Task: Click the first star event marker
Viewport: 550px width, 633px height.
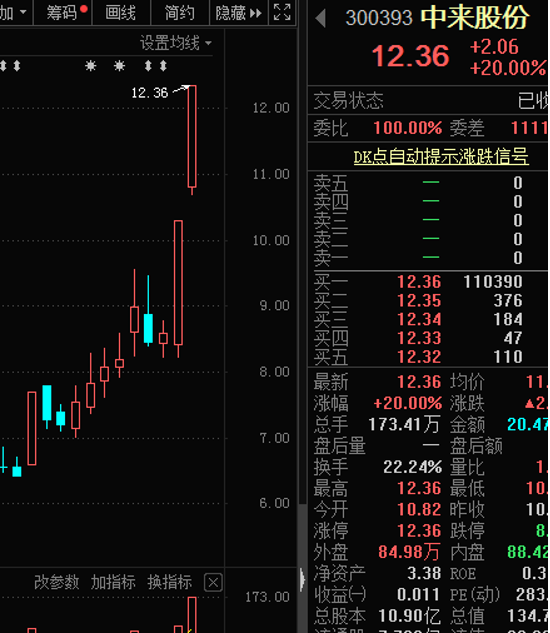Action: coord(91,66)
